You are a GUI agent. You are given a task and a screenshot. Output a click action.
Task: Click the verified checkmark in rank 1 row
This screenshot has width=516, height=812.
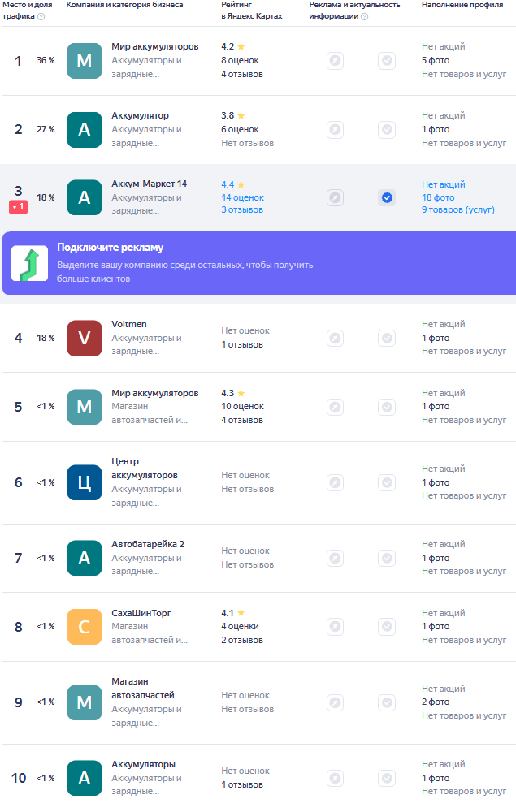coord(387,61)
